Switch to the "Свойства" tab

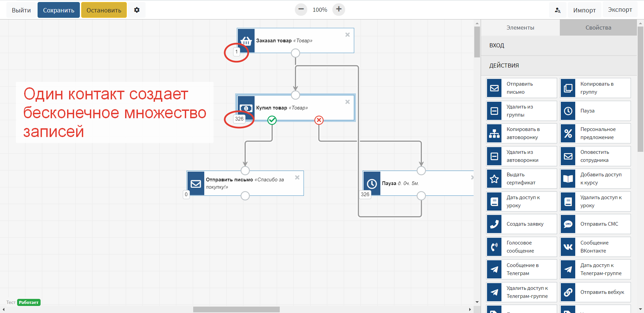[x=598, y=28]
